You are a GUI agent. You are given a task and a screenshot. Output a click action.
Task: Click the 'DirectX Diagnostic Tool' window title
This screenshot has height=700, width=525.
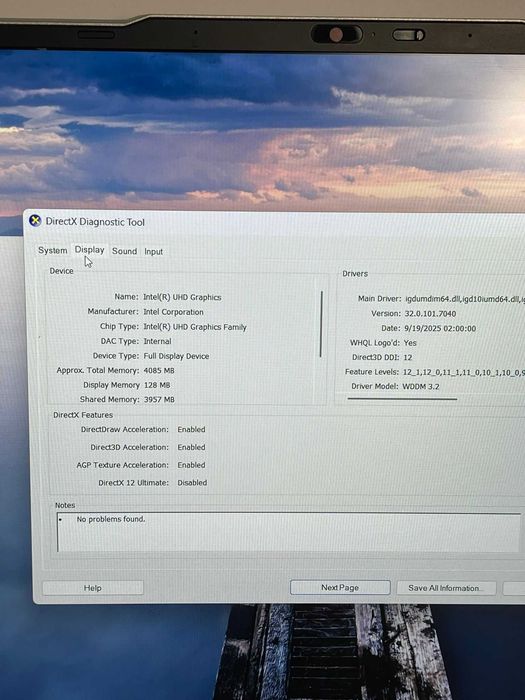click(x=95, y=222)
